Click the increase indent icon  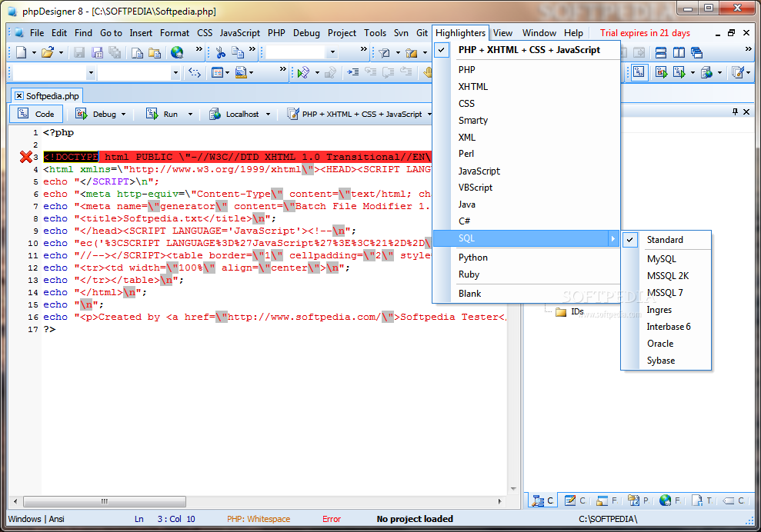(x=353, y=72)
